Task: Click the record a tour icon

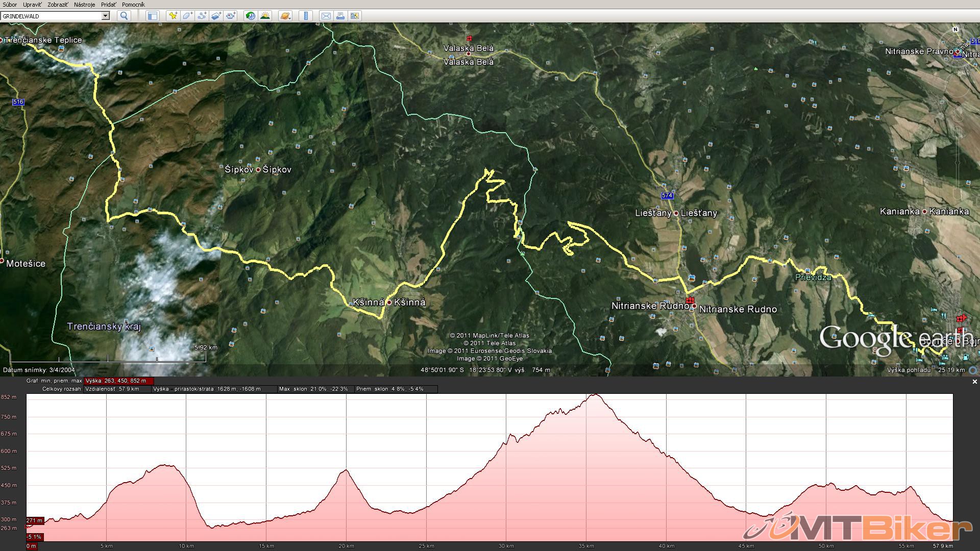Action: click(x=231, y=16)
